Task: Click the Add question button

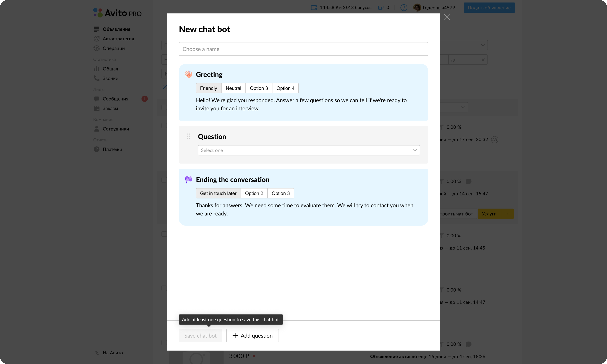Action: [x=252, y=336]
